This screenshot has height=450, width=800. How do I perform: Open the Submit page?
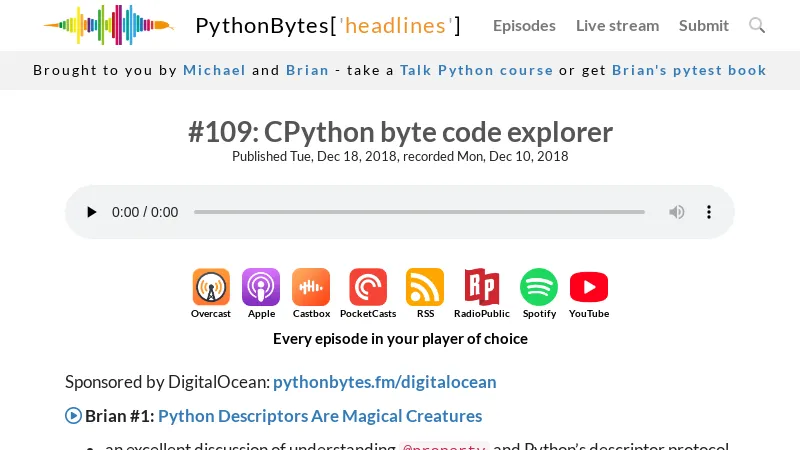point(704,26)
